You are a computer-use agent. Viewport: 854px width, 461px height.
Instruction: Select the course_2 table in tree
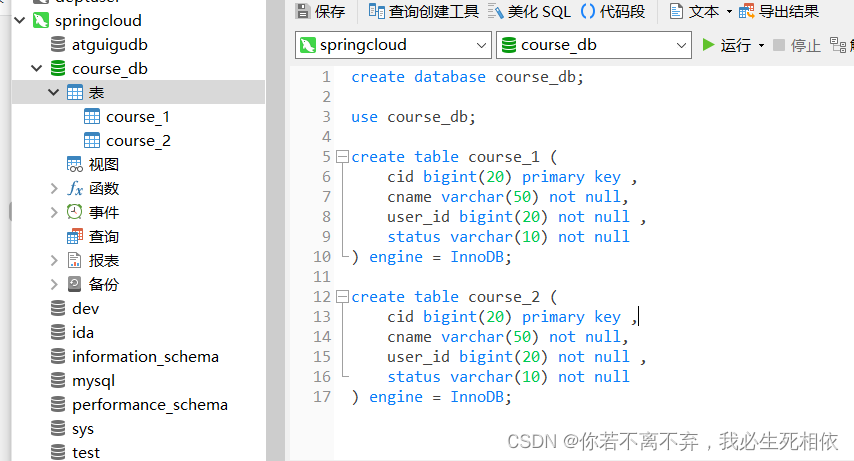(138, 141)
